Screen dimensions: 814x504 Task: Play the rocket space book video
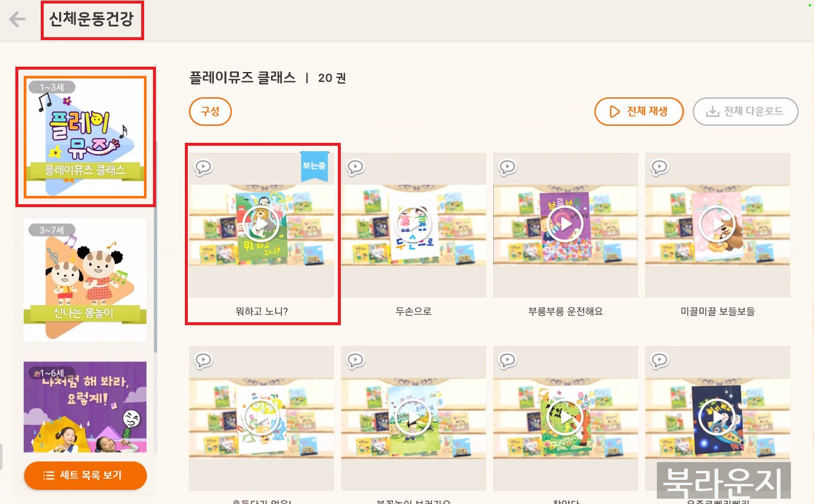(x=717, y=417)
